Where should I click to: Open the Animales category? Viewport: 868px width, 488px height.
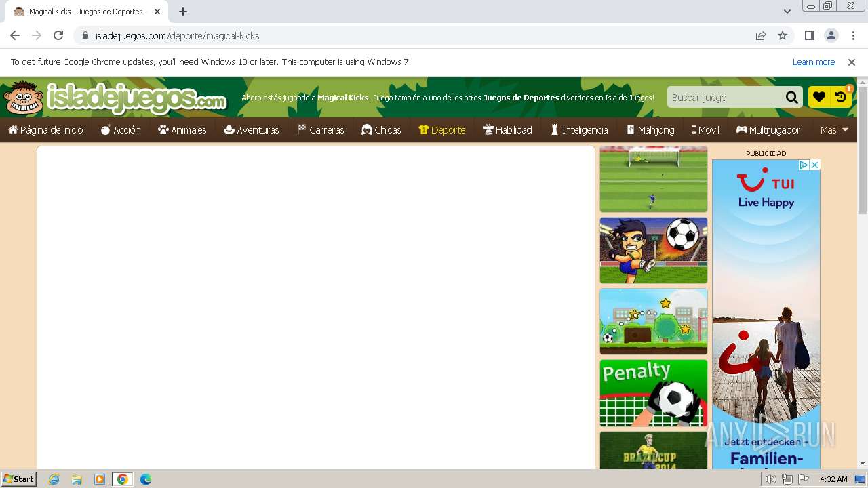point(182,129)
